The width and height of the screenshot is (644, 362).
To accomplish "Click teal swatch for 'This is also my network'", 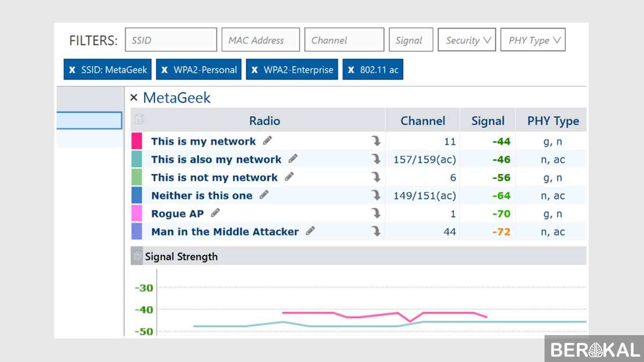I will tap(136, 159).
